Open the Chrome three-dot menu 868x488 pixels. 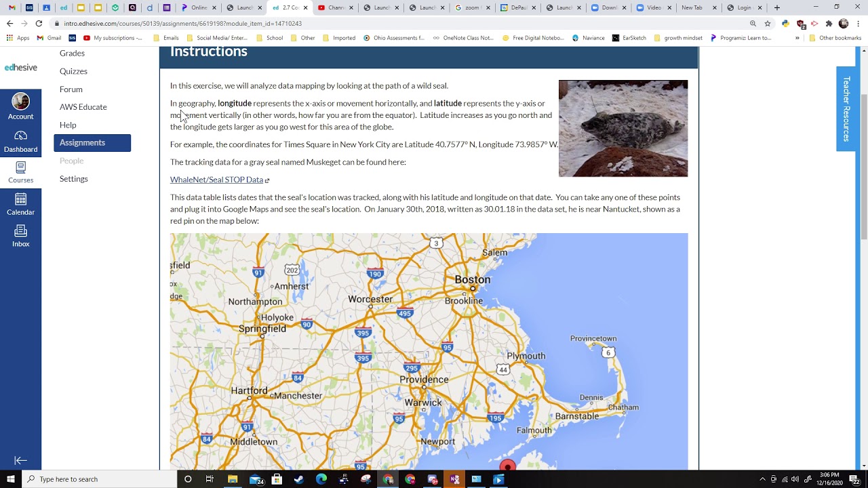coord(859,23)
